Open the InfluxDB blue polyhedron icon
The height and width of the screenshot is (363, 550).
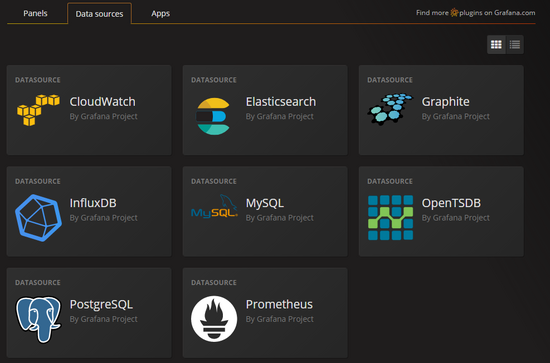tap(39, 217)
